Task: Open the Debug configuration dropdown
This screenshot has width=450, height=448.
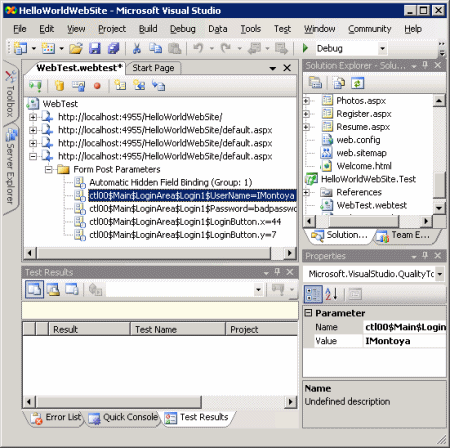Action: point(382,49)
